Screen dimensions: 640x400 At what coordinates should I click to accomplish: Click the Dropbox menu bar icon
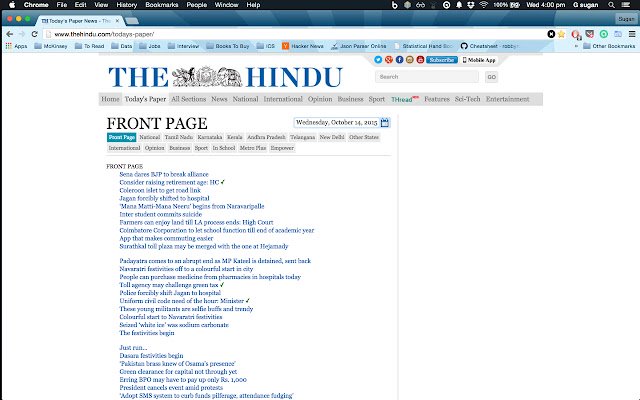471,5
